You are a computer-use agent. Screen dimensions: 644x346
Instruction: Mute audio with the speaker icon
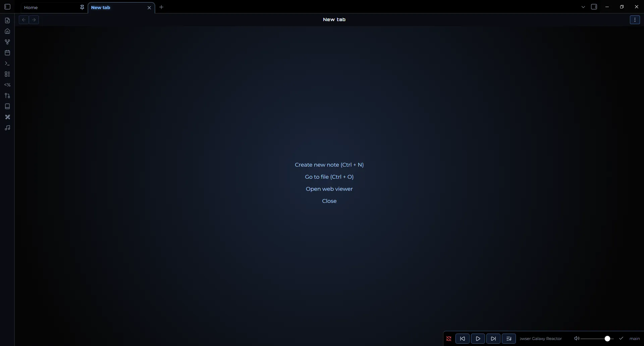577,339
